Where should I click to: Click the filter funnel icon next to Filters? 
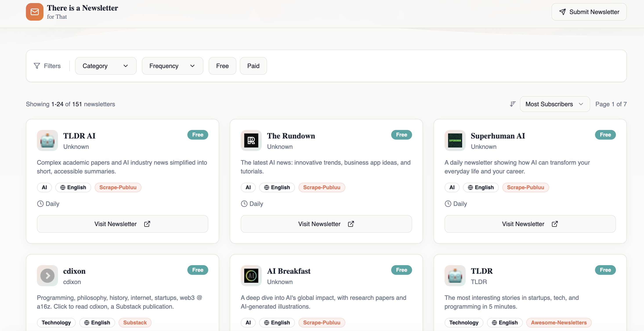tap(37, 66)
